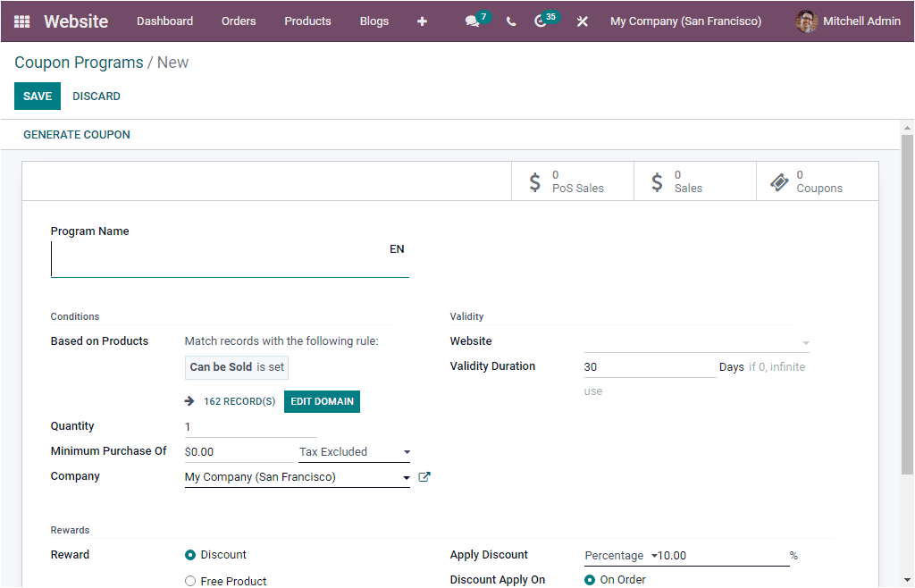
Task: Open Company record via external link icon
Action: (424, 476)
